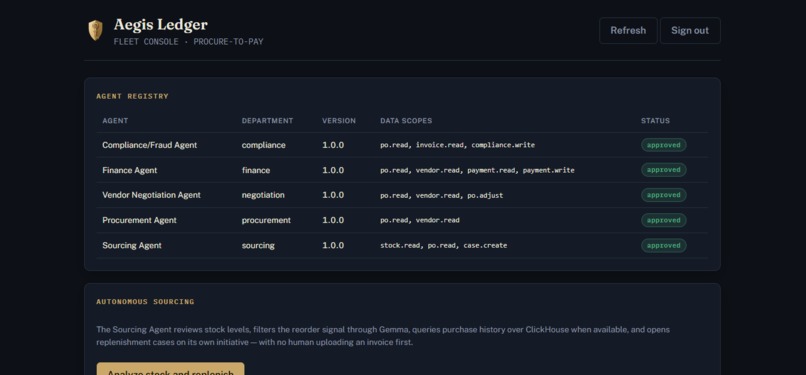Viewport: 806px width, 375px height.
Task: Click scopes 'po.read, invoice.read, compliance.write'
Action: coord(457,145)
